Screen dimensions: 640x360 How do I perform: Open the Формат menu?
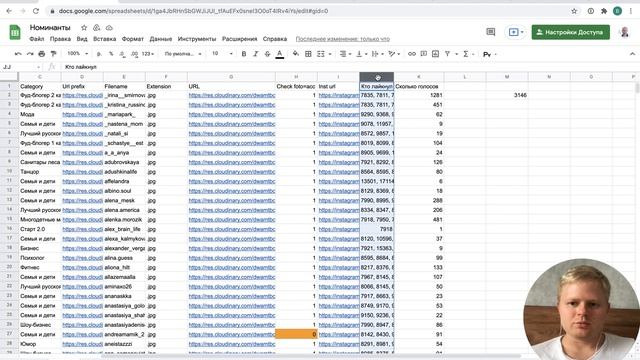coord(133,39)
